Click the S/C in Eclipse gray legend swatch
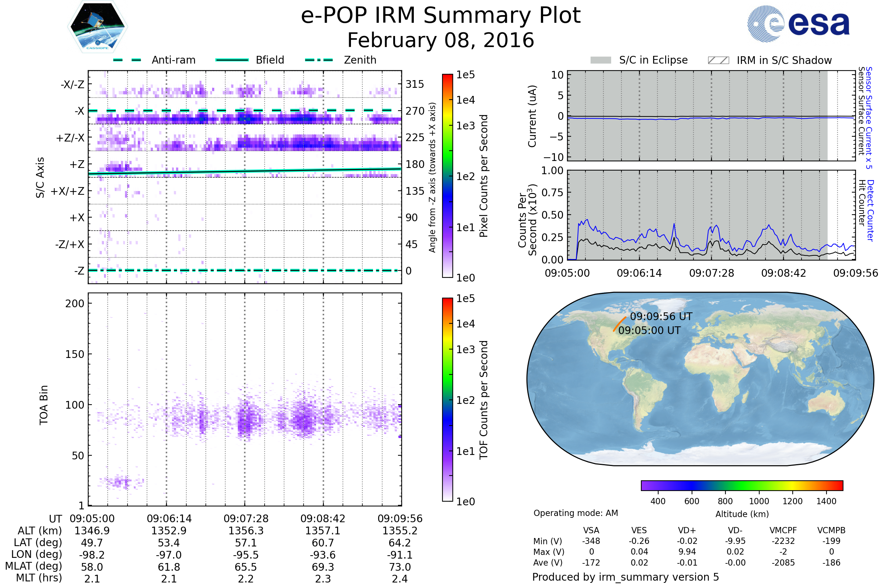 pos(601,60)
